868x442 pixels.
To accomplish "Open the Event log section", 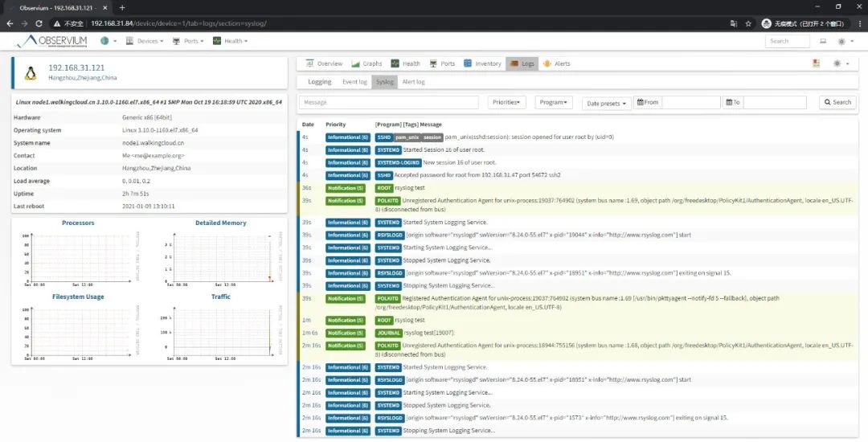I will 354,82.
